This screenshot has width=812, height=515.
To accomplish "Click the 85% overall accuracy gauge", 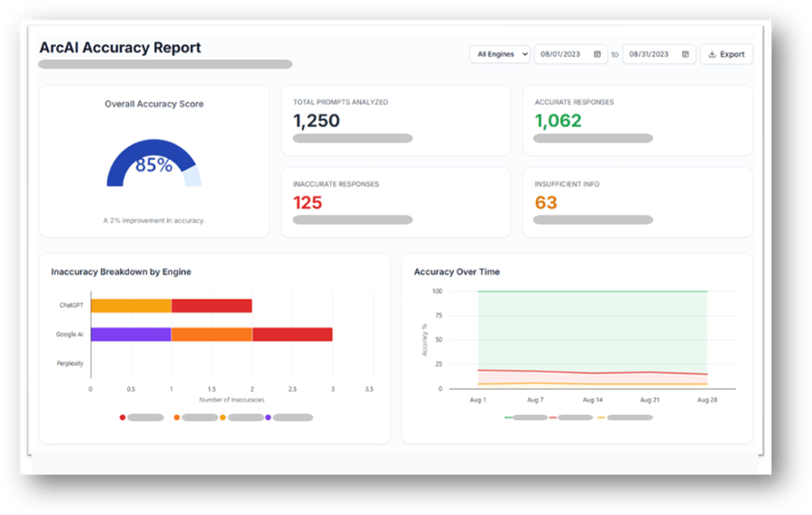I will 153,166.
